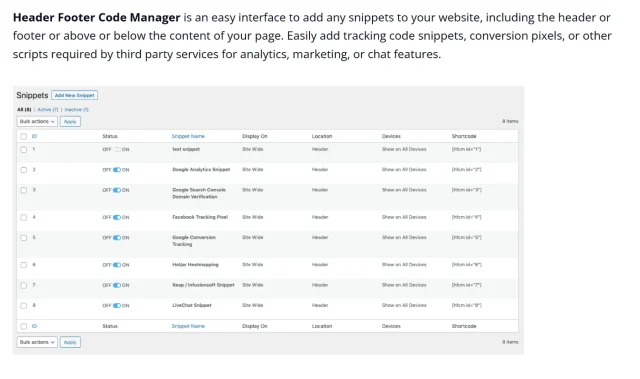Open the Hotjar Heatmapping entry

coord(196,265)
